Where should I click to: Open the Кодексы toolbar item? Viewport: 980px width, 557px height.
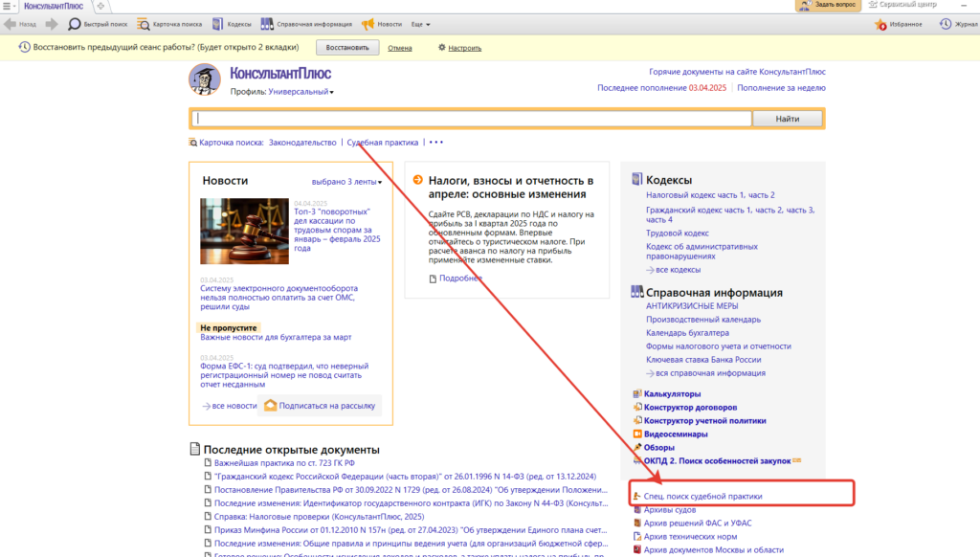pyautogui.click(x=232, y=24)
